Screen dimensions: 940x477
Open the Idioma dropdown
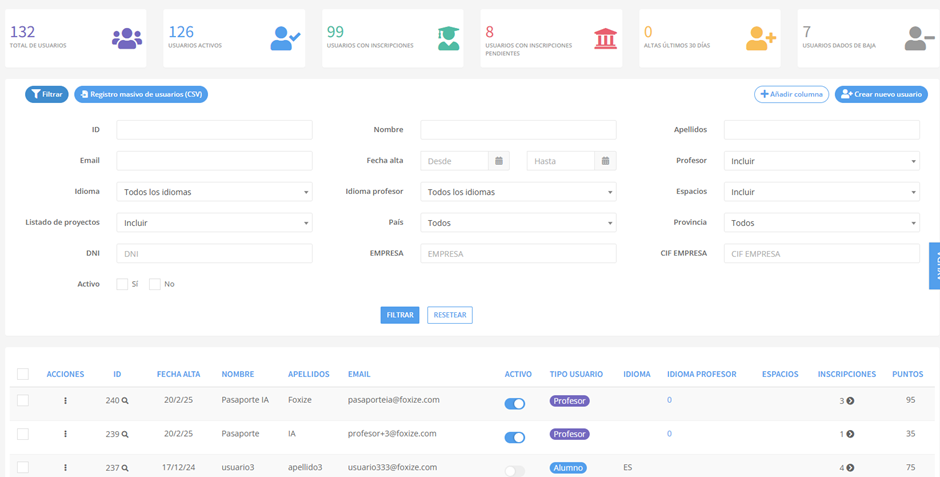(214, 192)
